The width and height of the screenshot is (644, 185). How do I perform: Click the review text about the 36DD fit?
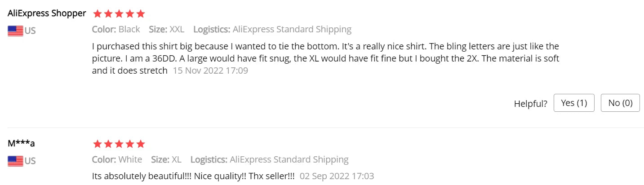point(326,58)
